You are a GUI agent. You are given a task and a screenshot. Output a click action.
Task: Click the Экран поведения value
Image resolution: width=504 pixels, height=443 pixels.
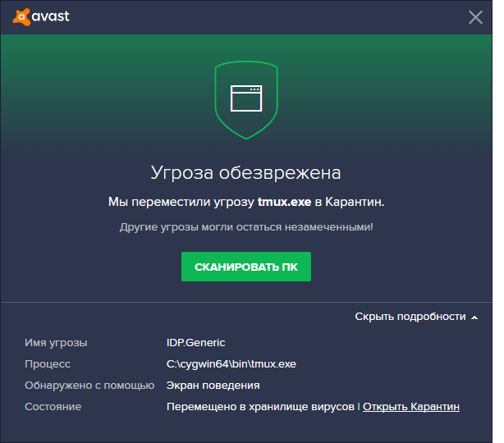coord(213,386)
